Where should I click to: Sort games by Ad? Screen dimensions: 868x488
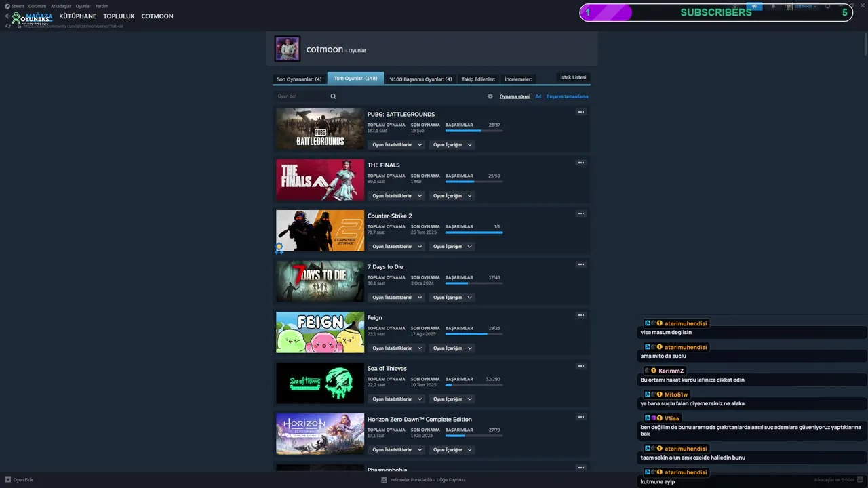[538, 96]
